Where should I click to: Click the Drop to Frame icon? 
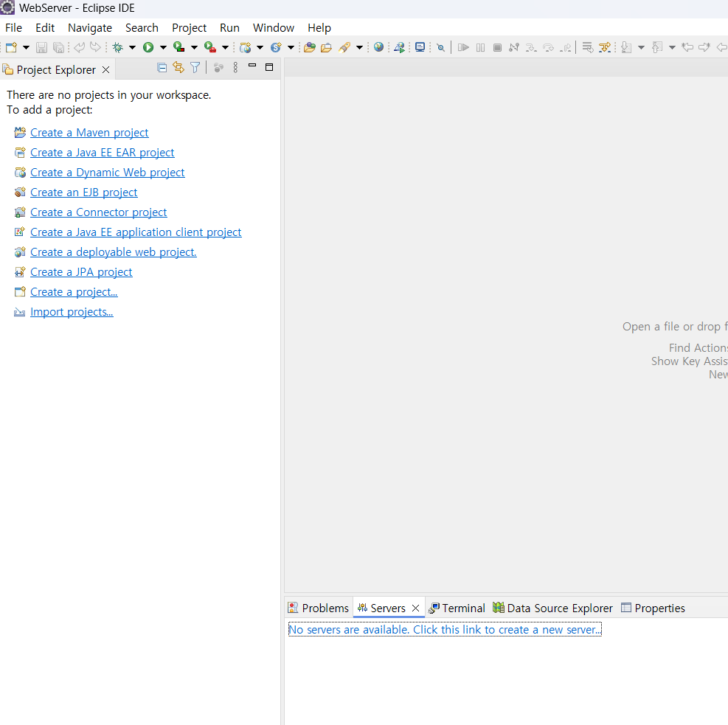point(588,47)
